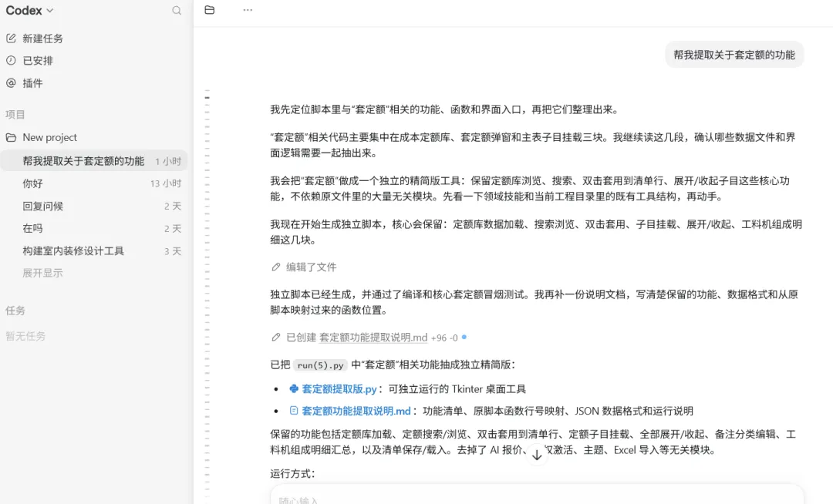Click the 运行方式 heading text

click(x=292, y=474)
